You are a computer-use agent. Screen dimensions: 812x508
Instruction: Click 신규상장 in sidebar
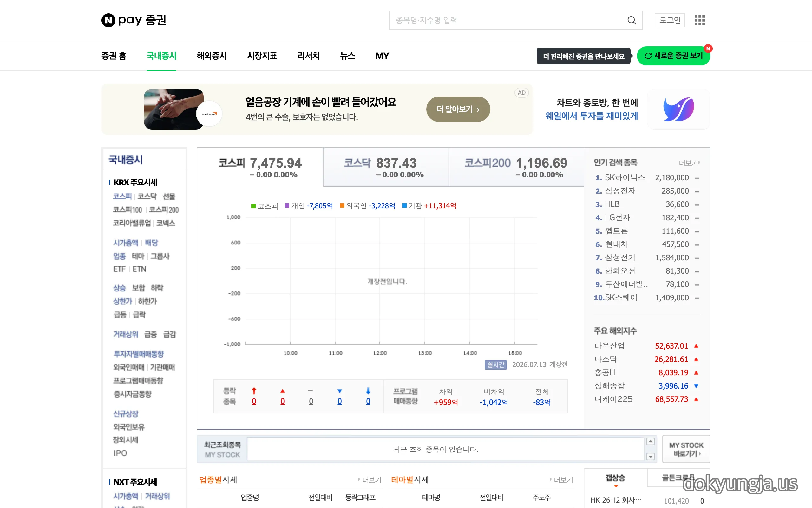tap(126, 414)
